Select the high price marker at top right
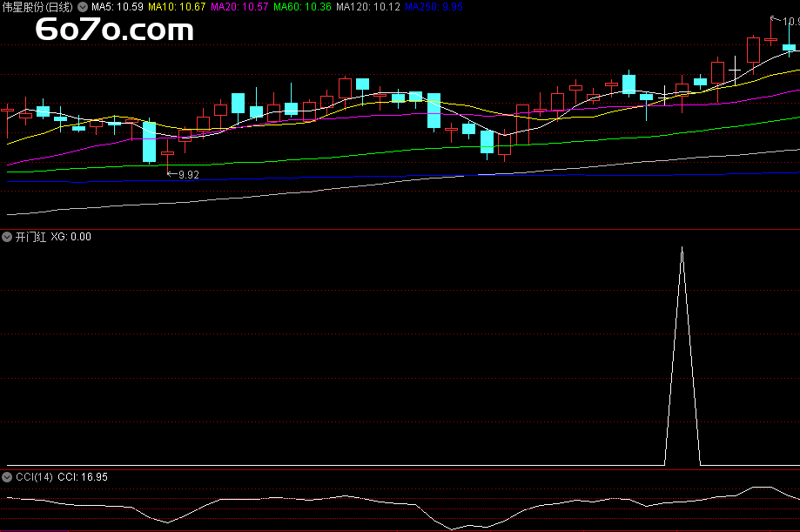This screenshot has height=532, width=800. point(786,21)
